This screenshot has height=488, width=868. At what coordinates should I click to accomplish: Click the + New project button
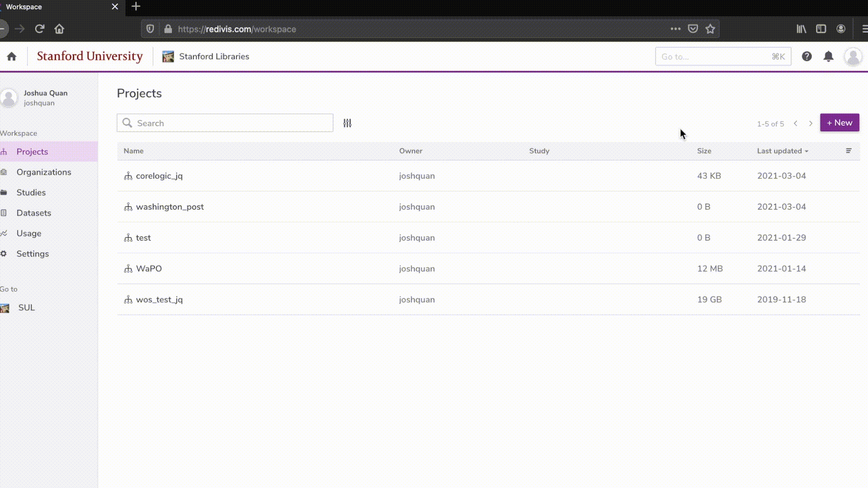pyautogui.click(x=840, y=123)
